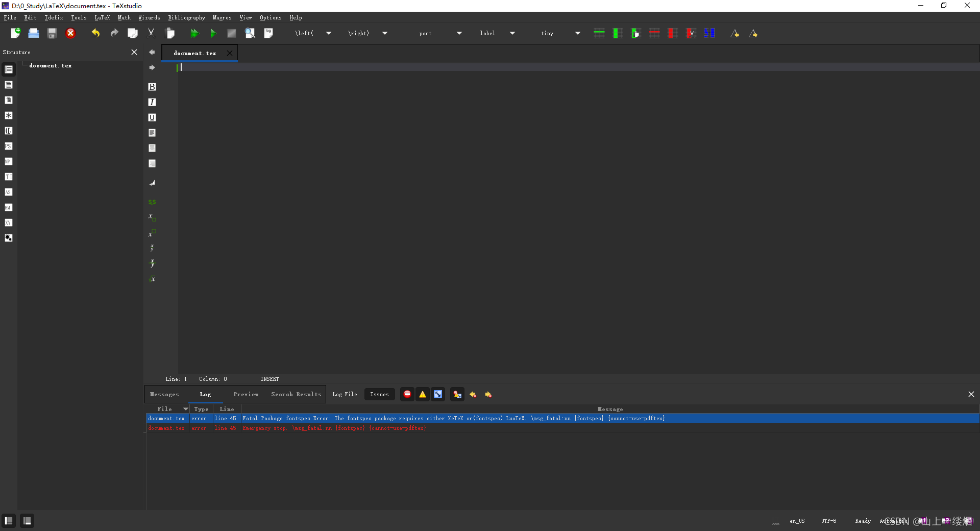Toggle the bottom panel from the status bar
This screenshot has width=980, height=531.
(27, 521)
